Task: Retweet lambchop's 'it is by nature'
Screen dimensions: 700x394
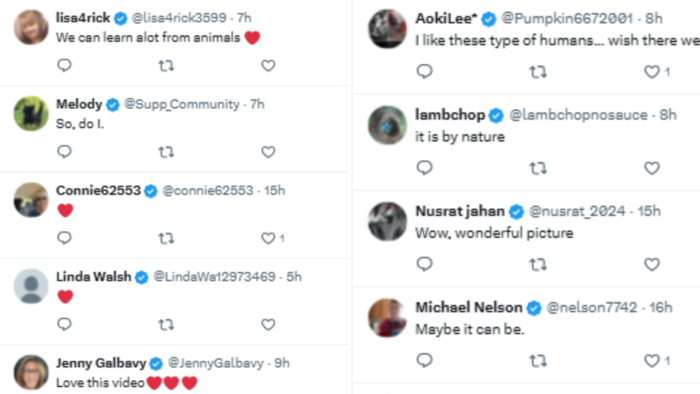Action: 538,168
